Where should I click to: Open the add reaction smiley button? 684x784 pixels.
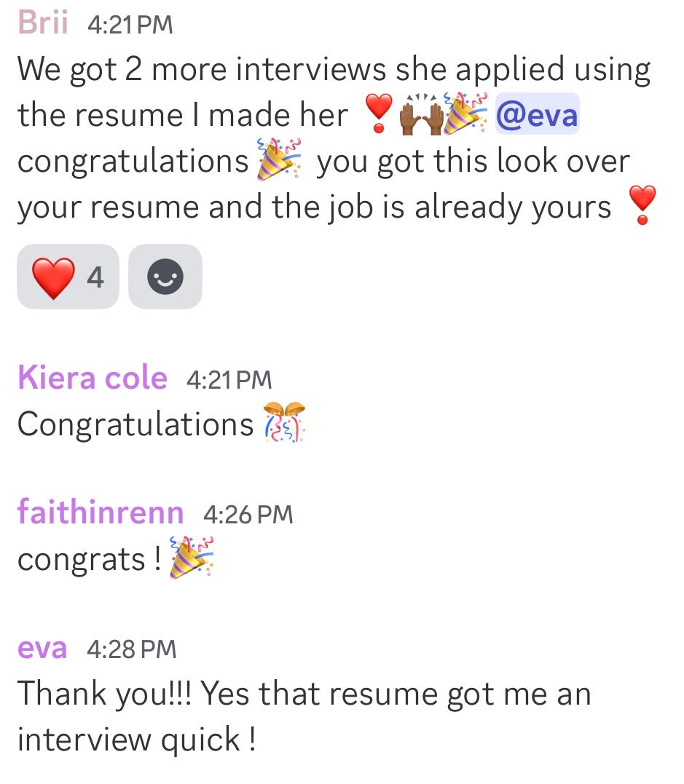click(165, 277)
